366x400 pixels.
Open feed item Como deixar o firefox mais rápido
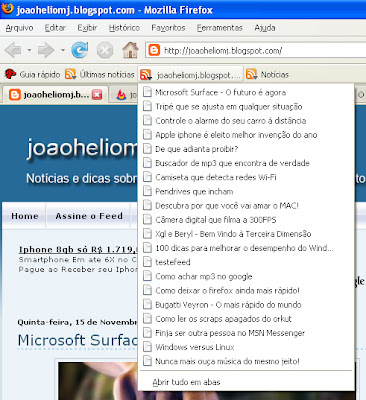(x=245, y=291)
